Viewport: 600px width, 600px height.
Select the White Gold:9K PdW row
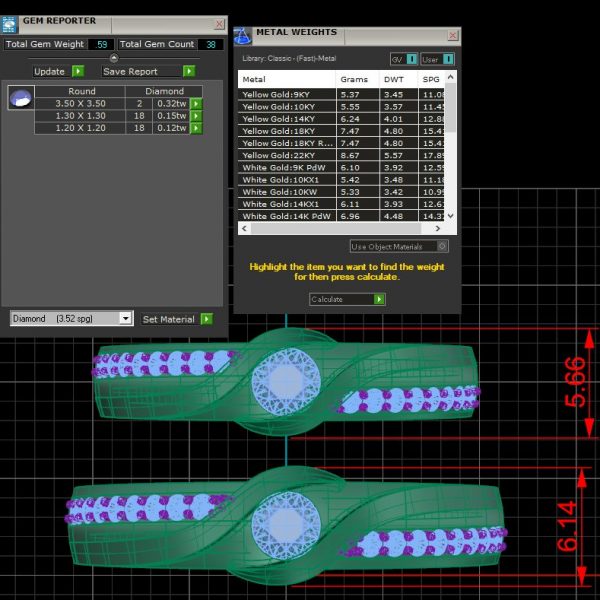point(341,168)
